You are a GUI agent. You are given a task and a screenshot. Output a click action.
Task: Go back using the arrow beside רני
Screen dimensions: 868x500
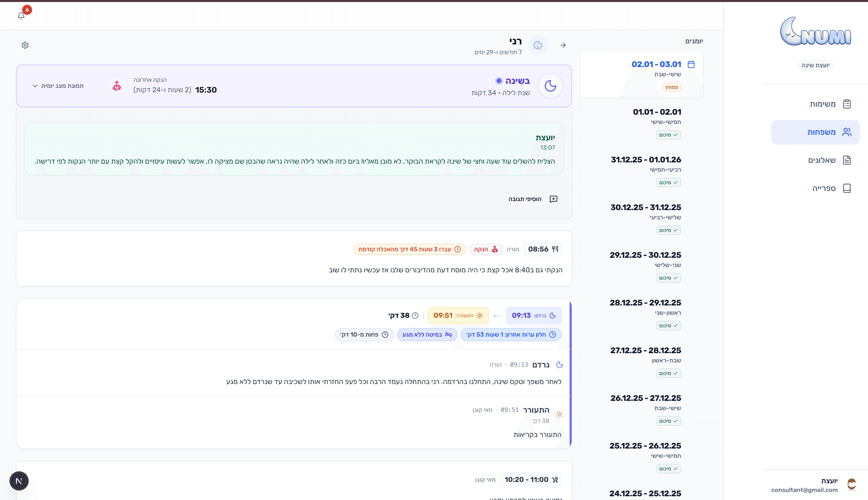point(563,45)
